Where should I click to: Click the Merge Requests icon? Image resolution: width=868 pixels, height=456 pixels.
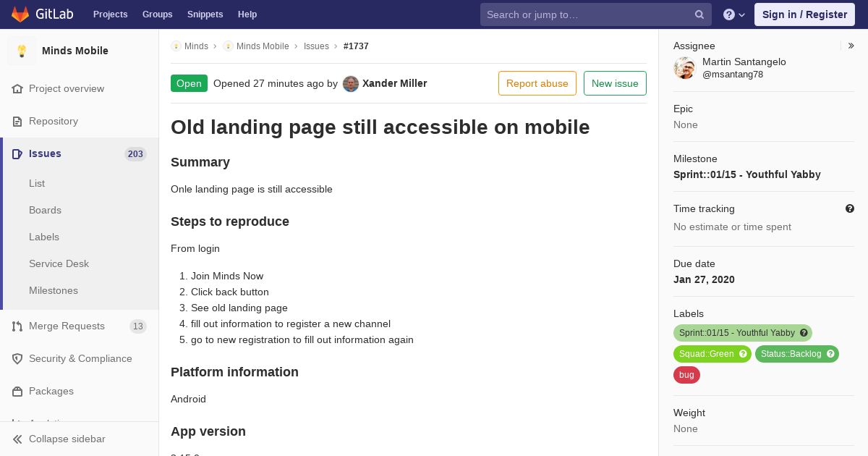[x=17, y=326]
